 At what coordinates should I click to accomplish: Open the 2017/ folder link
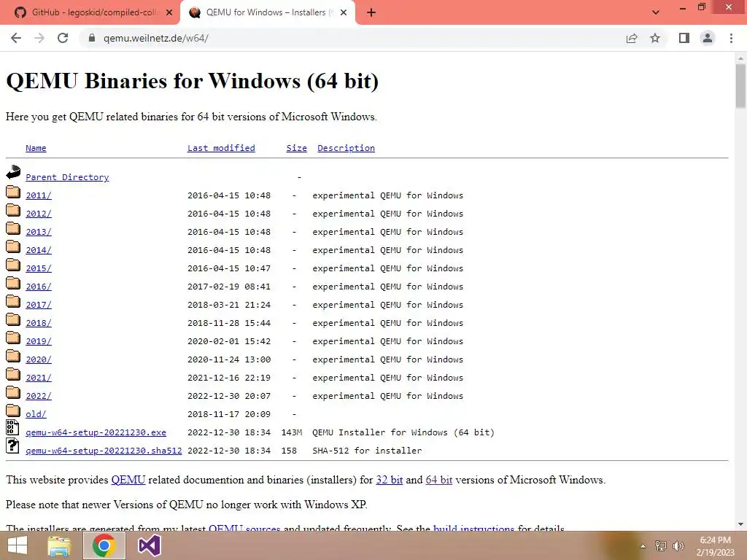pos(39,305)
